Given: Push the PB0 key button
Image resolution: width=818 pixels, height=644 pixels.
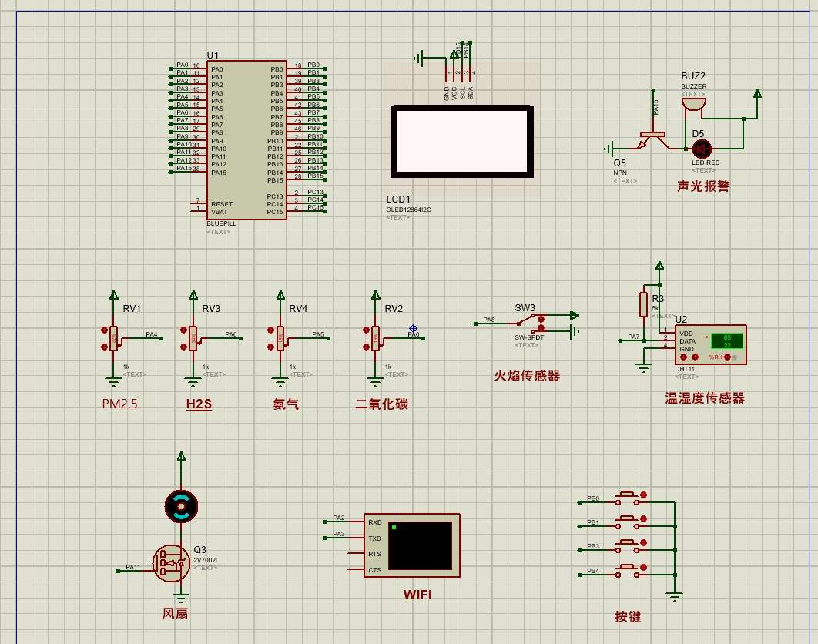Looking at the screenshot, I should pos(627,498).
